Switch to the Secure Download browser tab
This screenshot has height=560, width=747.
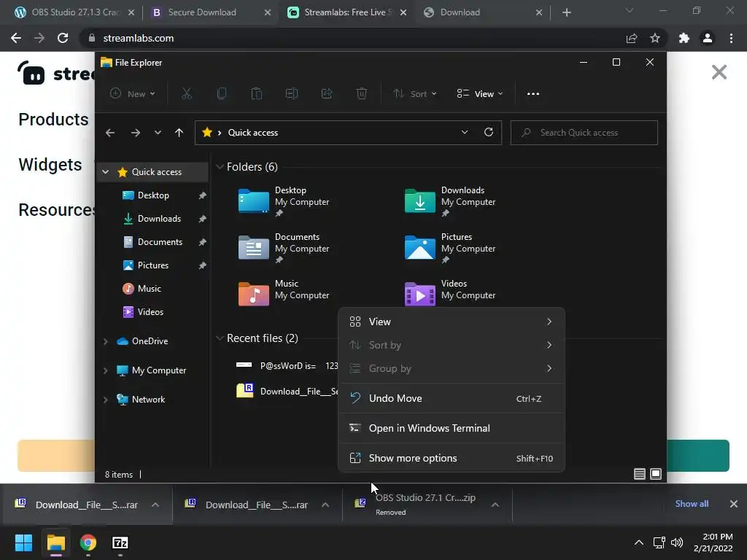pyautogui.click(x=211, y=12)
